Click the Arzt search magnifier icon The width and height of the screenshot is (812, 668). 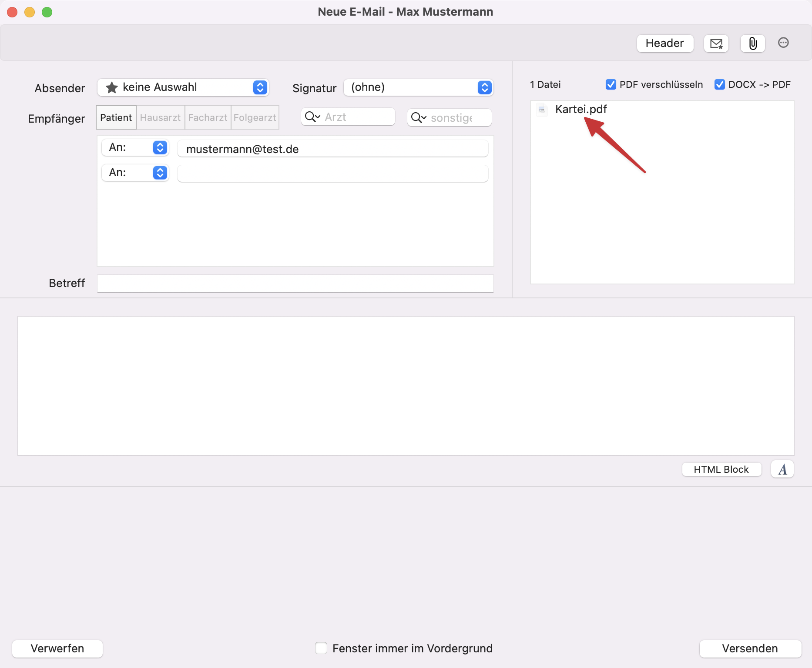pos(312,117)
